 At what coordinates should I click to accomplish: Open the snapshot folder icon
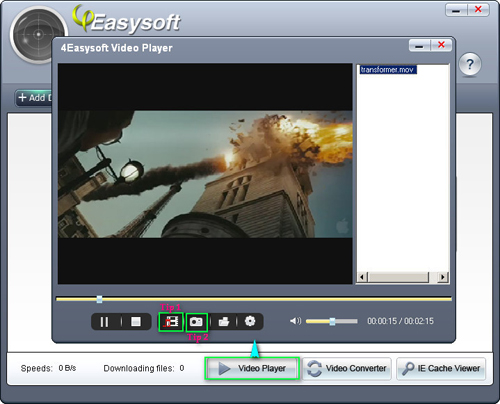(x=224, y=322)
